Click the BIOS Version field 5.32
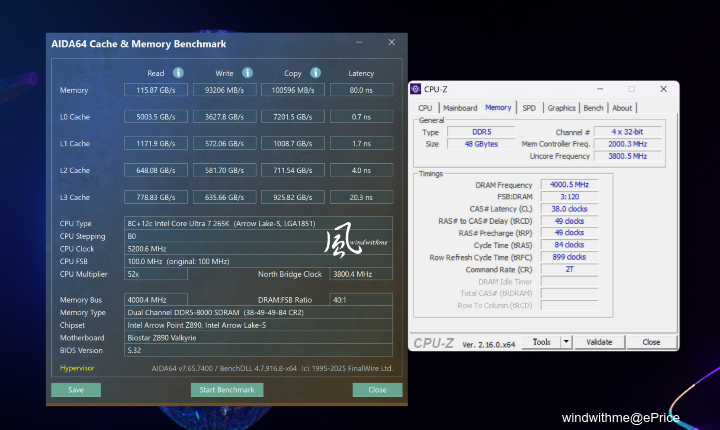The image size is (720, 430). coord(258,350)
